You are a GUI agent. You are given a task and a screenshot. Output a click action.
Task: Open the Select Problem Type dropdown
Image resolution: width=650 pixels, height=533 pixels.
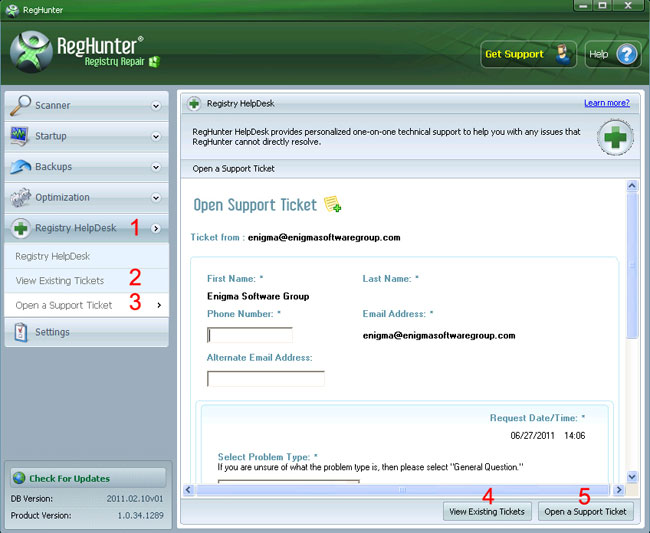pyautogui.click(x=288, y=481)
